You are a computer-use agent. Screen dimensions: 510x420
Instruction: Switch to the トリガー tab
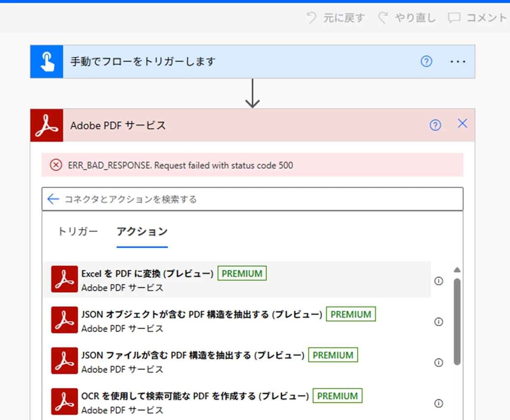78,231
